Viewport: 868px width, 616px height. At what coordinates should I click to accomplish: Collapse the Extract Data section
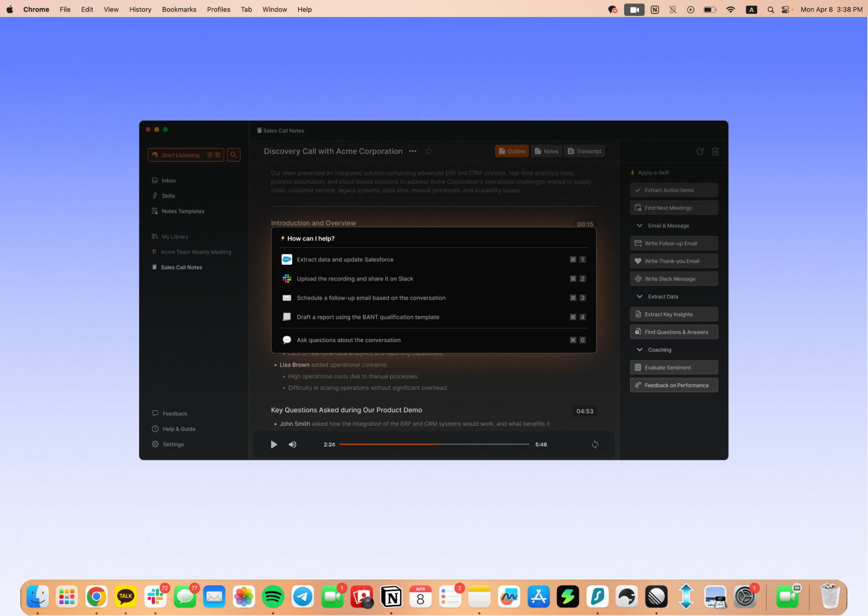point(640,297)
